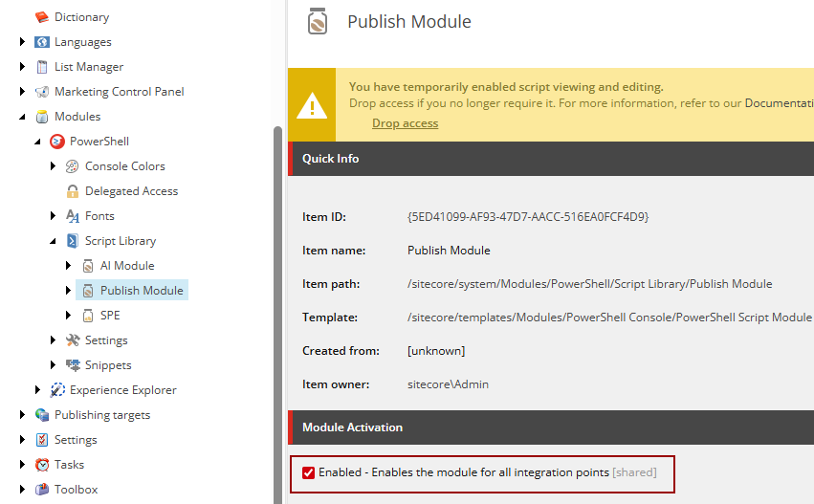Click the content tree vertical scrollbar
Image resolution: width=814 pixels, height=504 pixels.
coord(277,315)
